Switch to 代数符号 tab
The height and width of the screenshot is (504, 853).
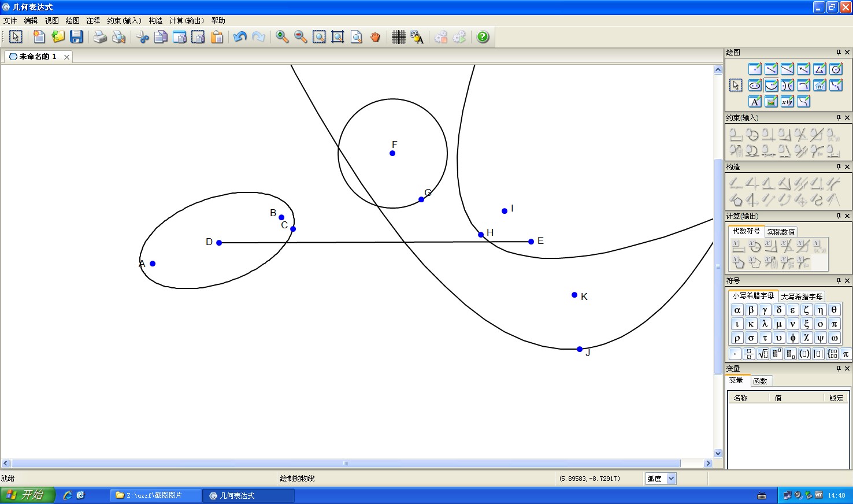pos(746,231)
